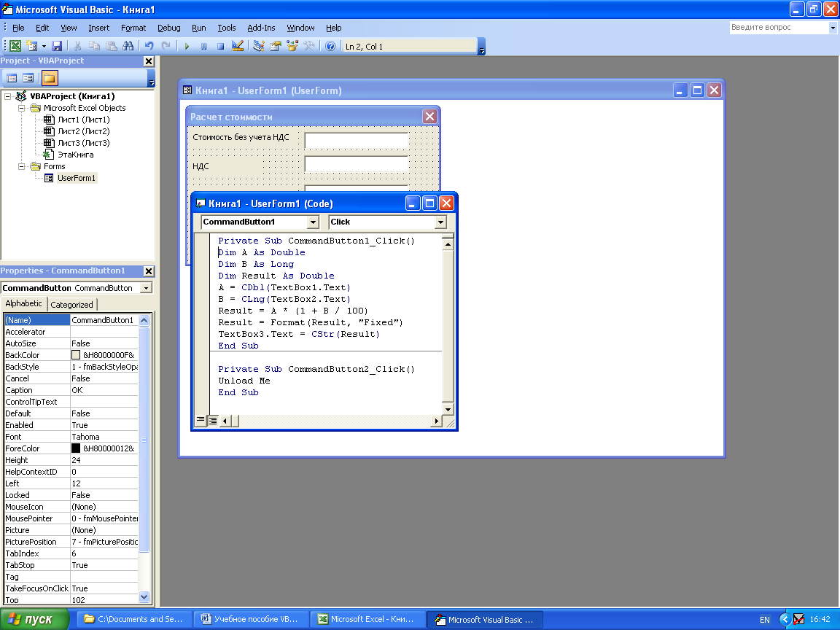Open the Project Explorer icon
This screenshot has width=840, height=630.
[x=259, y=47]
